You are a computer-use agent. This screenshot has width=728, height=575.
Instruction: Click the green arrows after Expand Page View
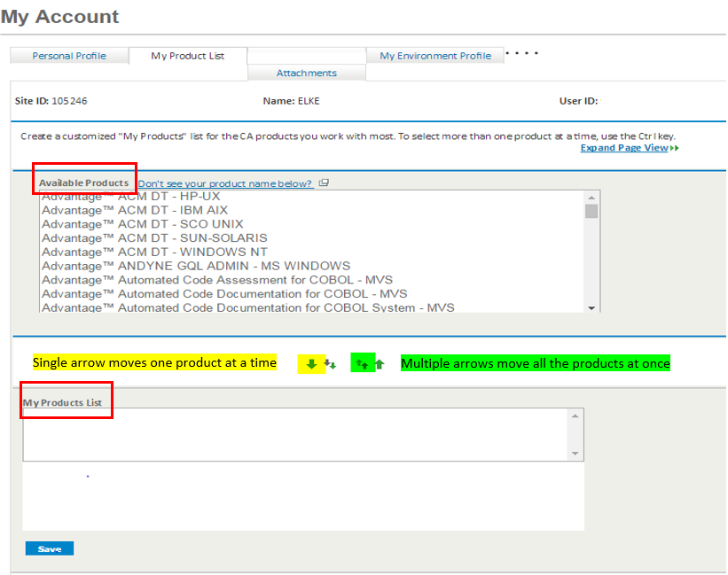tap(675, 148)
